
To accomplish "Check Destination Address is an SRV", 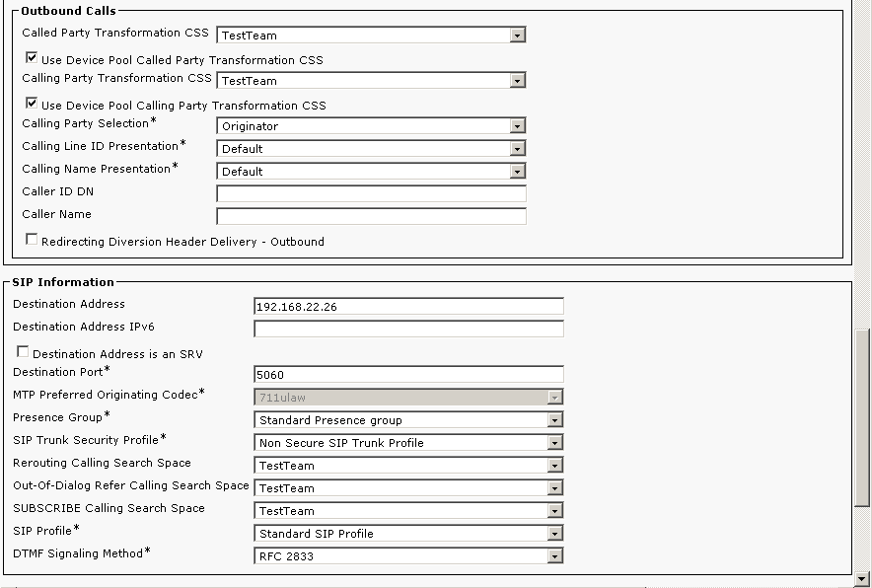I will (x=23, y=352).
